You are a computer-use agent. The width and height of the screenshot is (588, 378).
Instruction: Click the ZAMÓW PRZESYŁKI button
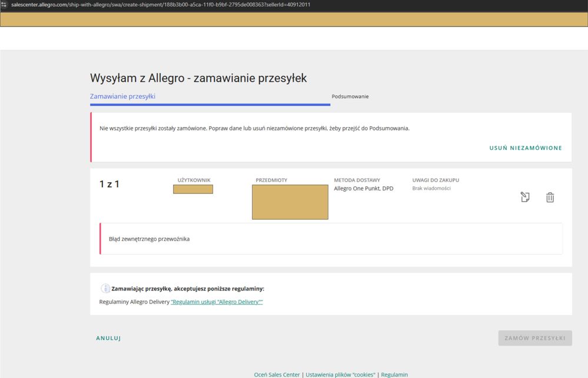click(534, 338)
